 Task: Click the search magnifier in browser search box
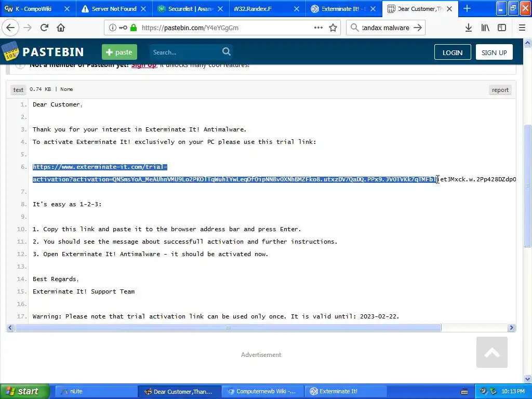[354, 28]
